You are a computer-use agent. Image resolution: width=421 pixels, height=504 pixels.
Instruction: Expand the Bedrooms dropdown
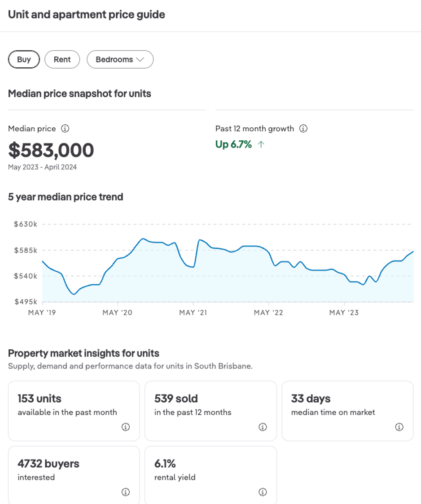pos(120,60)
